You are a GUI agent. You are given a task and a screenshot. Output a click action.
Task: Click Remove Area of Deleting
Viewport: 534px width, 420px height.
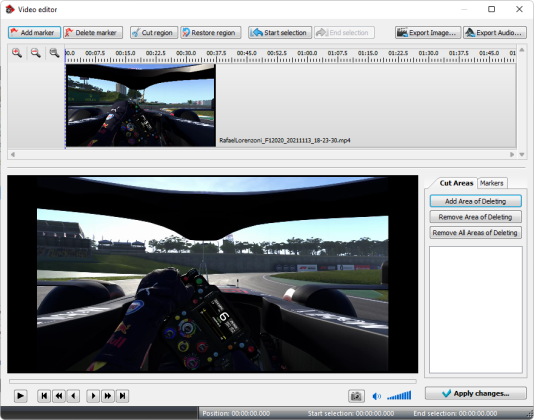tap(475, 217)
